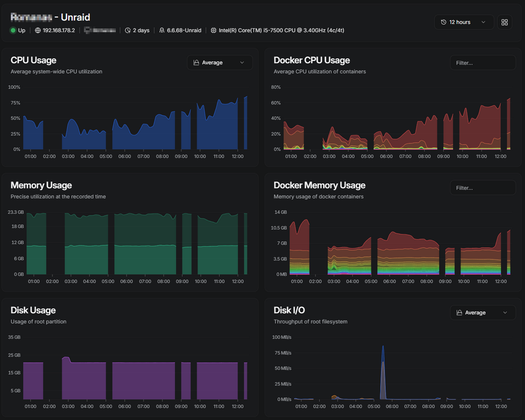The height and width of the screenshot is (420, 525).
Task: Click the Linux penguin kernel icon
Action: click(x=162, y=30)
